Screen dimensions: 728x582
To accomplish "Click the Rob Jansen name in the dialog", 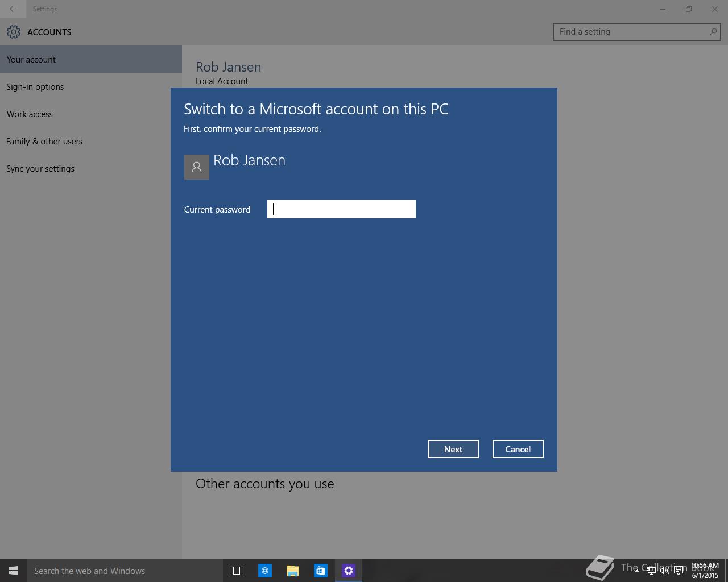I will (x=249, y=160).
